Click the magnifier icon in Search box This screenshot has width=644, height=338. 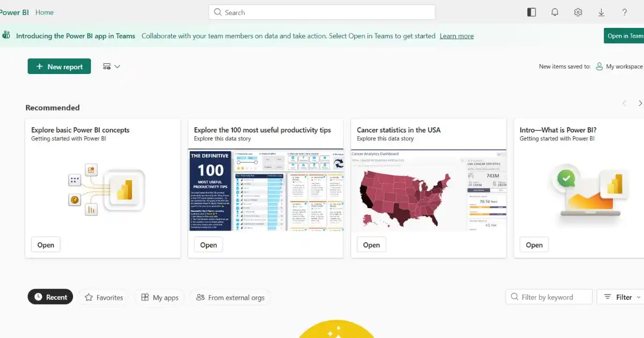pyautogui.click(x=218, y=12)
